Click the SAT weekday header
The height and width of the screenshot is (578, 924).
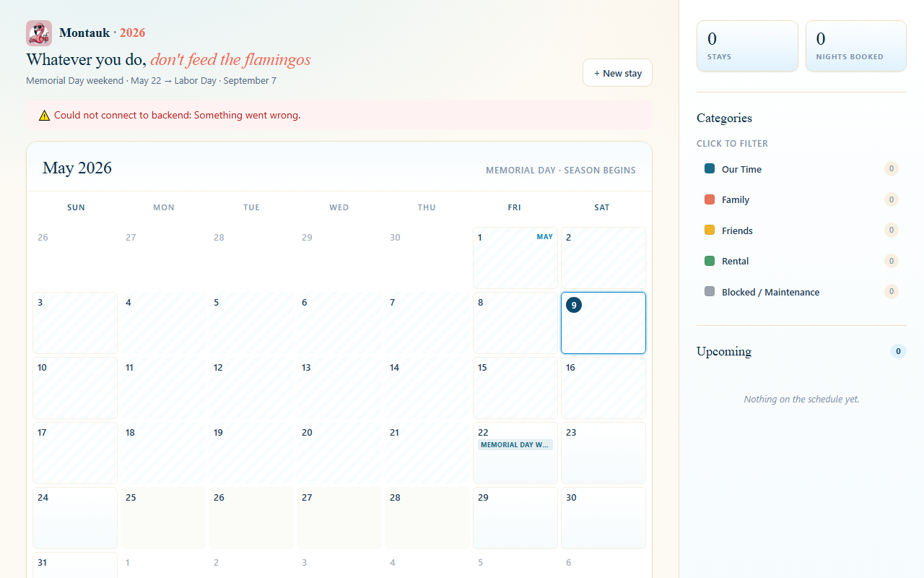coord(602,207)
